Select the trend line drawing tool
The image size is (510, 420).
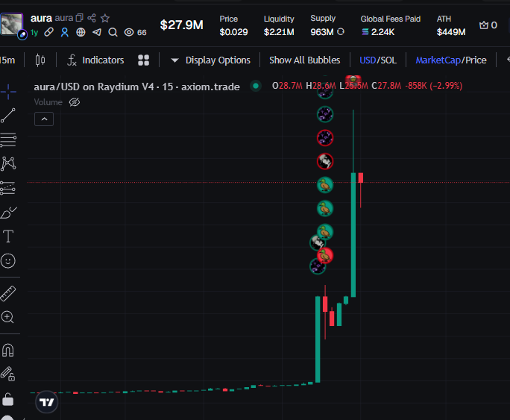(8, 116)
